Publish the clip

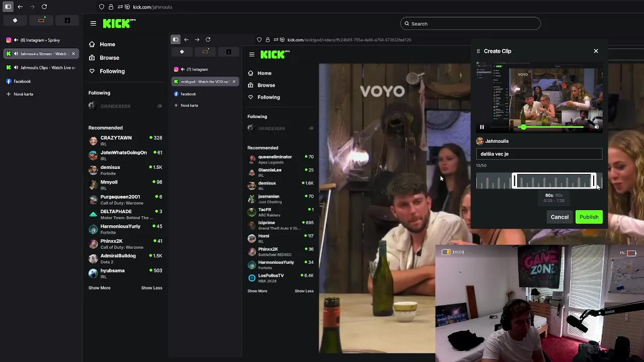(x=589, y=217)
